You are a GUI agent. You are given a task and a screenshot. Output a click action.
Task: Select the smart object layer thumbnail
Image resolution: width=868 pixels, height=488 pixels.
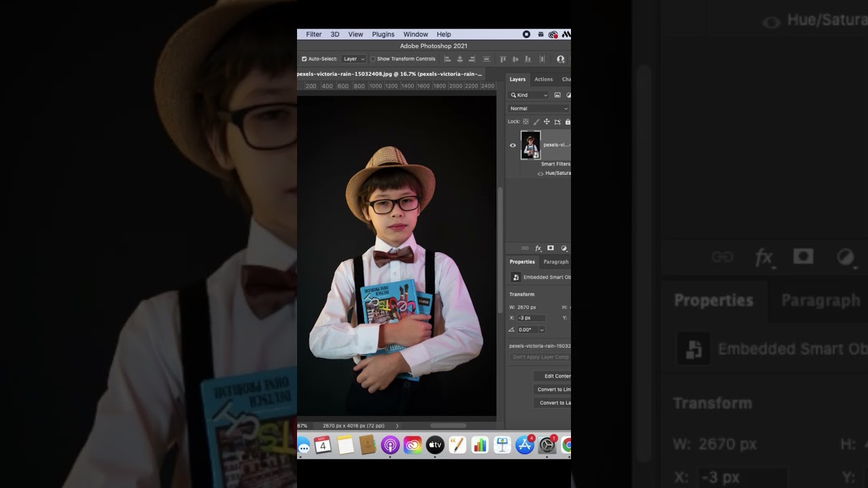(x=530, y=145)
